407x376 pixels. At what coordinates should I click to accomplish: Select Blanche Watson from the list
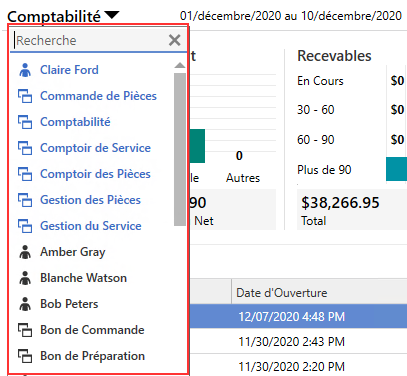pyautogui.click(x=83, y=278)
